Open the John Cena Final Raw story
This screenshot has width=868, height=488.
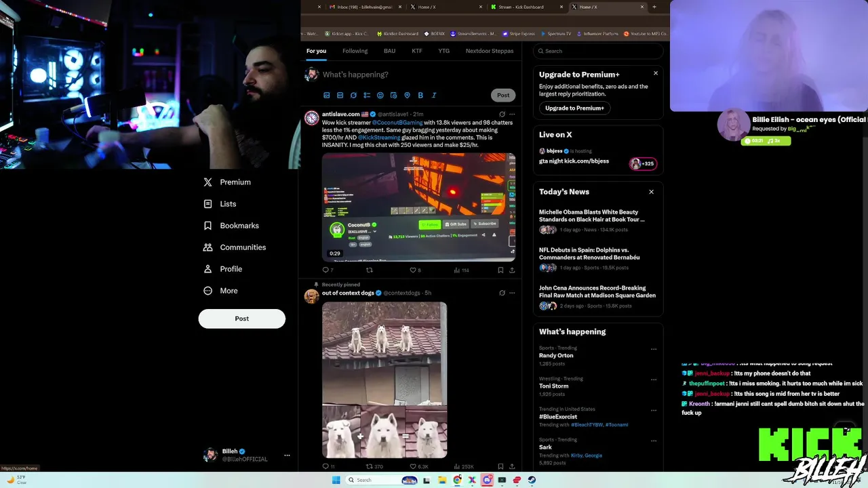597,296
